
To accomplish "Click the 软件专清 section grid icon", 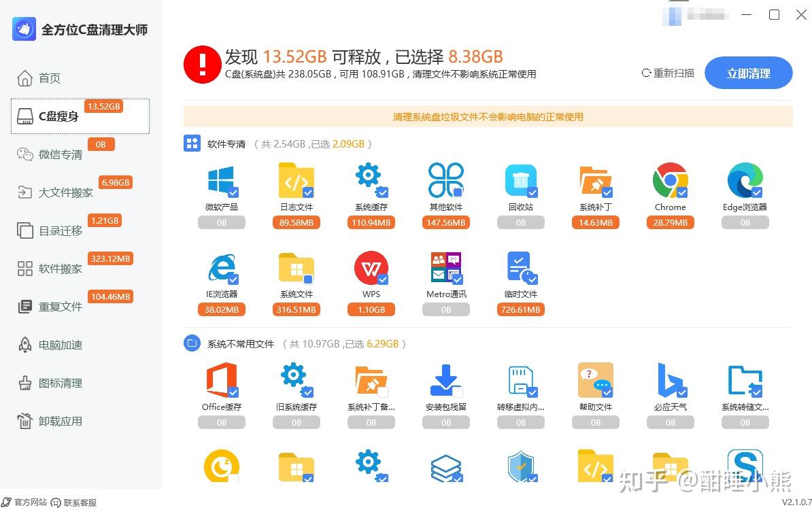I will click(192, 143).
